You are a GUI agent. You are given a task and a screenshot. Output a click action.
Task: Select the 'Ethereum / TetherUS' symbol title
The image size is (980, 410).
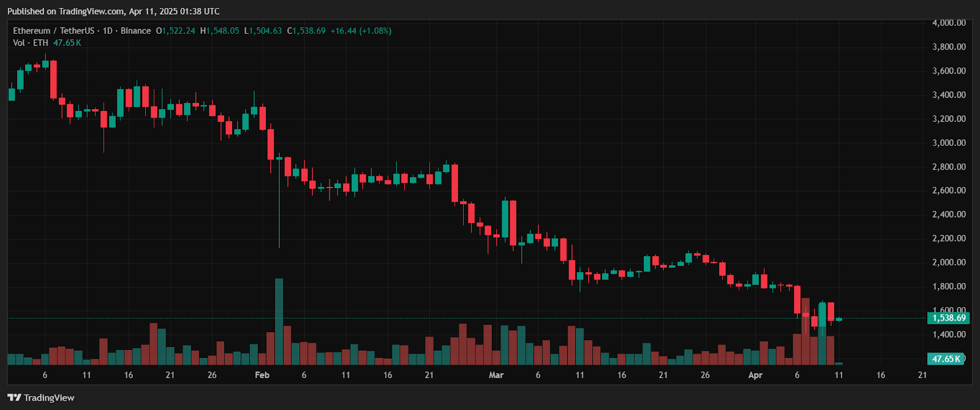(x=54, y=31)
